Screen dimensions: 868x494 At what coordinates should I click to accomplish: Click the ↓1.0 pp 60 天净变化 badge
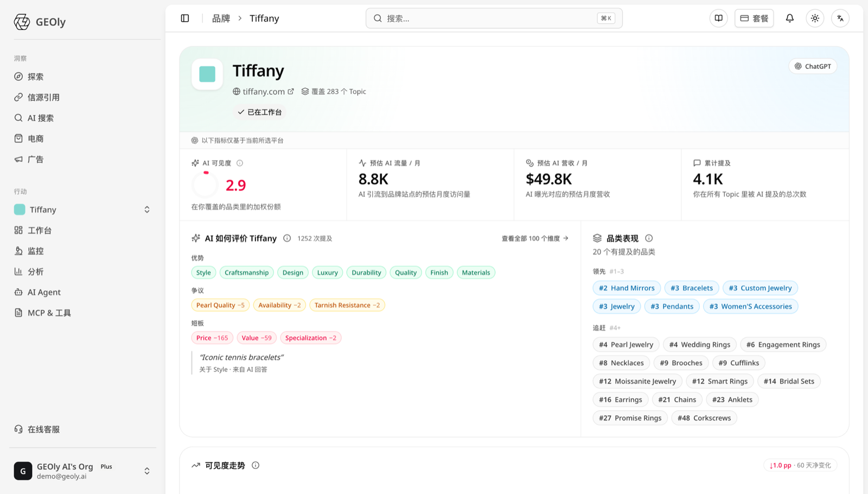[800, 465]
